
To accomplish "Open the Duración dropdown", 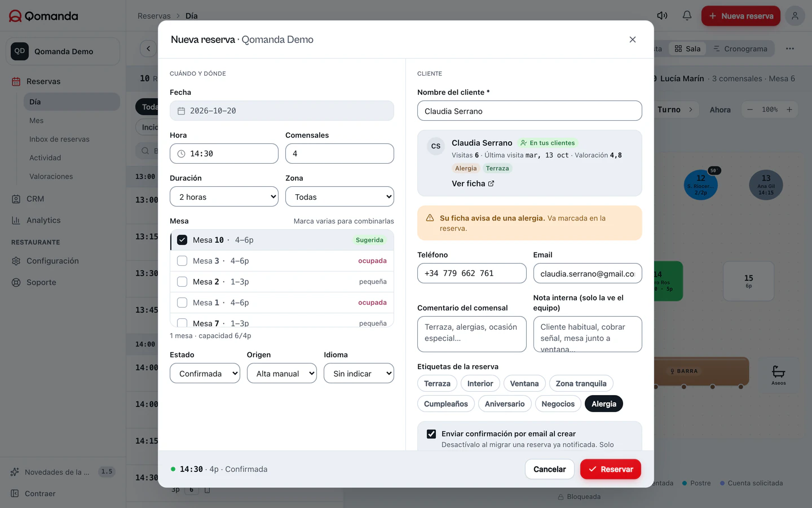I will pyautogui.click(x=224, y=197).
